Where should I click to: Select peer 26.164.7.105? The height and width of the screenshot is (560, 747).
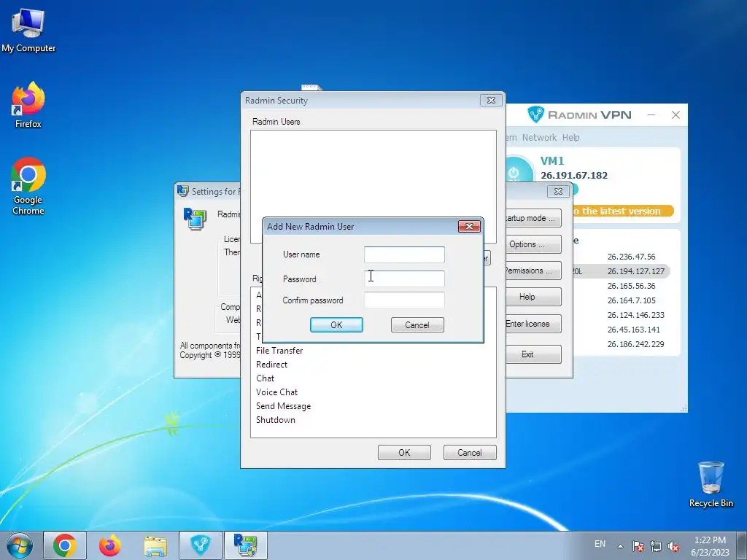631,300
